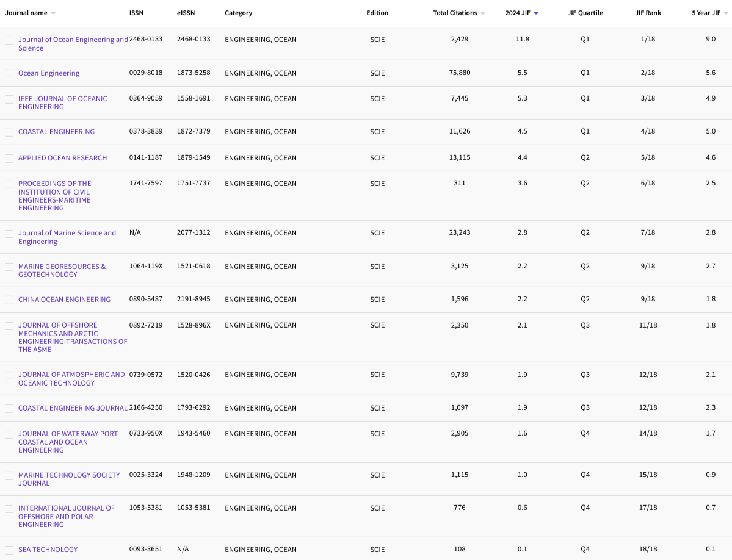Screen dimensions: 732x560
Task: Check the box beside SEA TECHNOLOGY
Action: [9, 550]
